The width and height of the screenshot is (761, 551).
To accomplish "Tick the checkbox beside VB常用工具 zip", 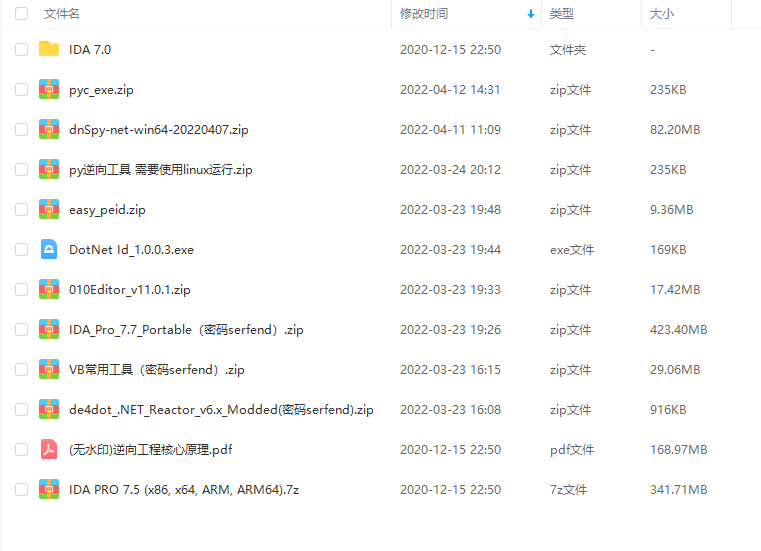I will [21, 369].
